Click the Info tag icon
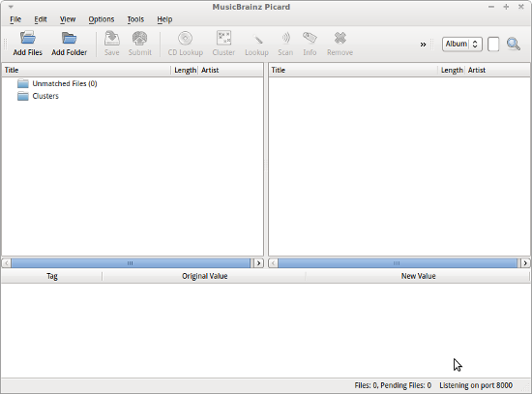Viewport: 532px width, 394px height. coord(310,38)
